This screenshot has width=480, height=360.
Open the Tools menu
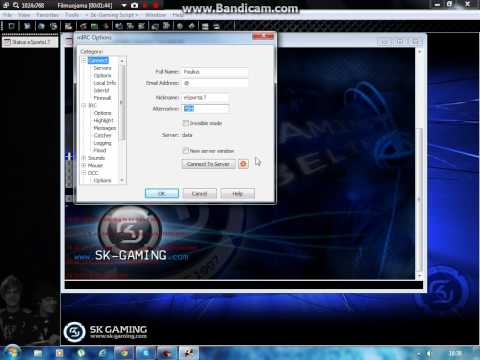[72, 15]
